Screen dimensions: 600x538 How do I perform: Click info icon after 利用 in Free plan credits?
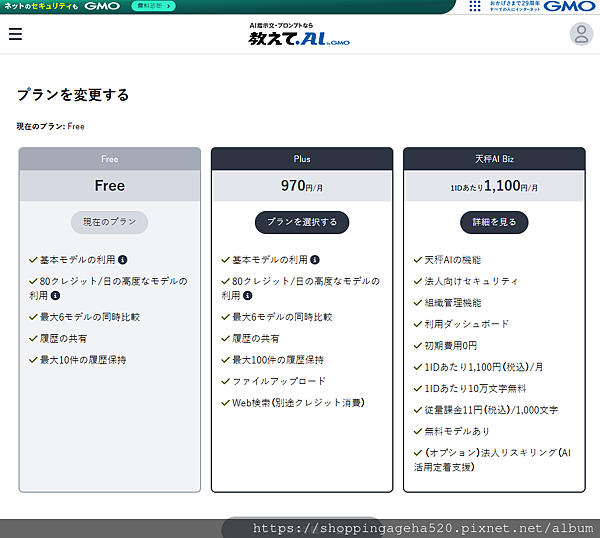[55, 295]
